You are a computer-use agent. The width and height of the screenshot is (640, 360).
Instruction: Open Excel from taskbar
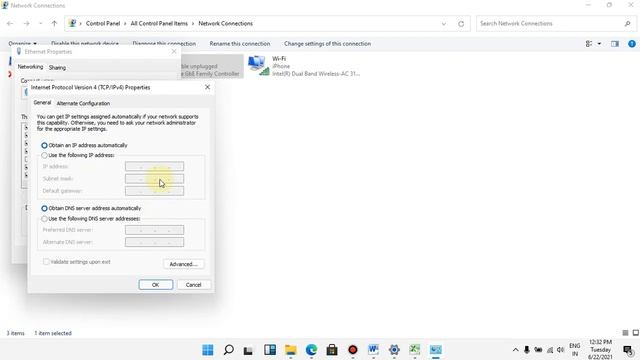pyautogui.click(x=415, y=350)
